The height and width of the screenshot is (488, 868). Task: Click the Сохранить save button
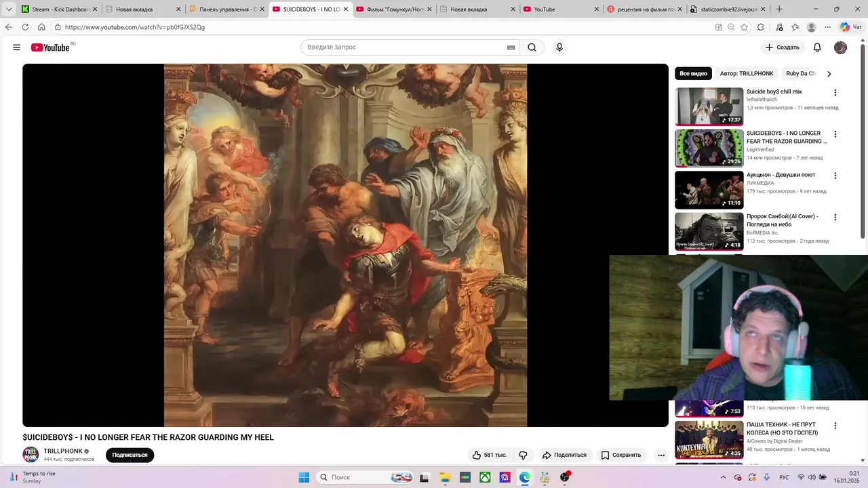pos(621,455)
